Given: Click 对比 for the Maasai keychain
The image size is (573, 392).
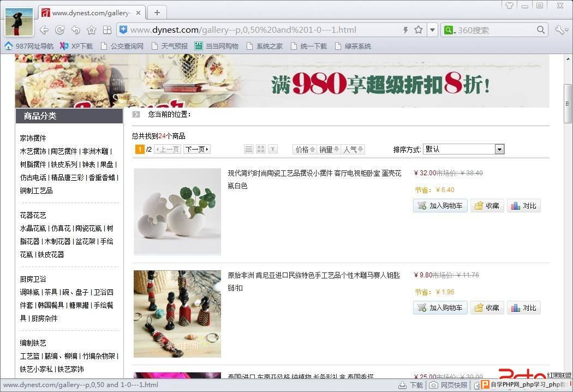Looking at the screenshot, I should coord(524,307).
